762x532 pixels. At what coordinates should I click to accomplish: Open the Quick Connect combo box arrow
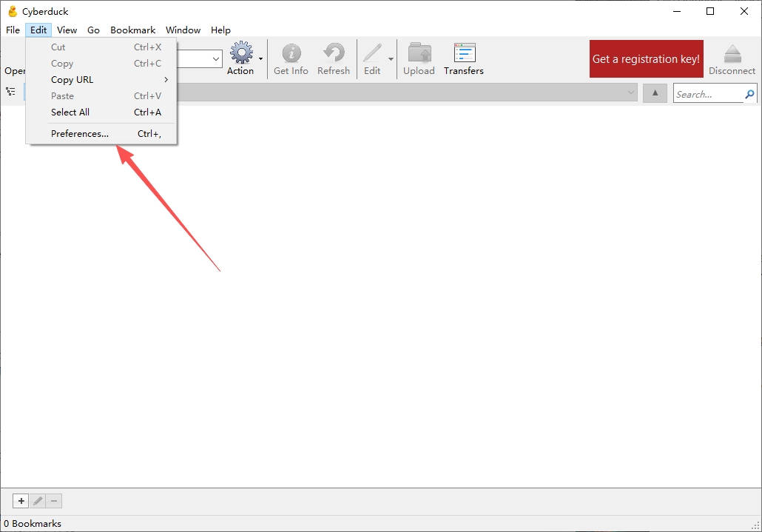(216, 59)
